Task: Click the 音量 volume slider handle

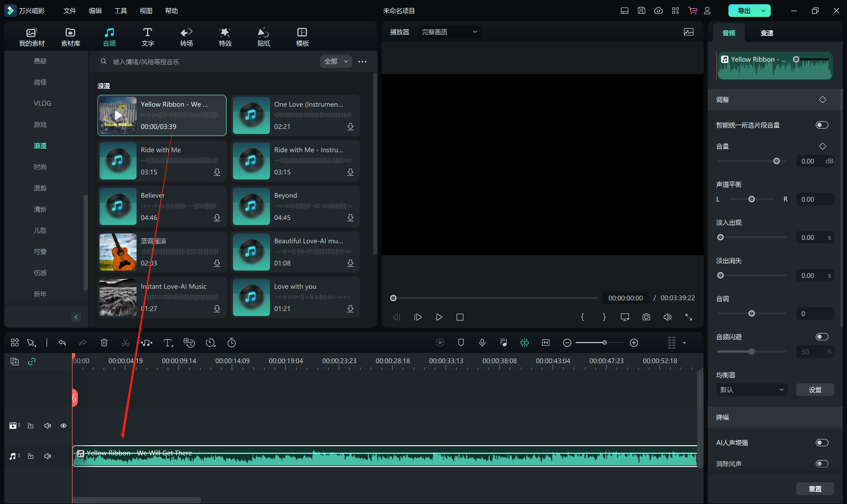Action: (x=776, y=161)
